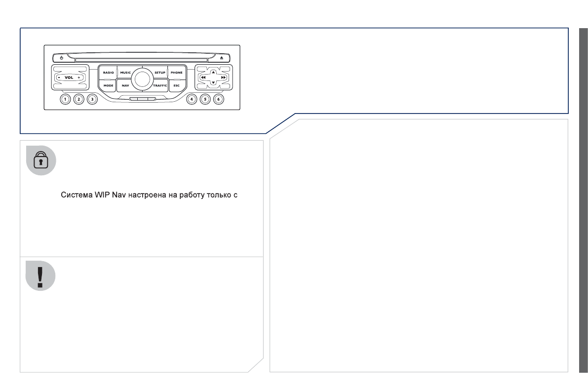588x392 pixels.
Task: Click the central rotary knob
Action: point(142,78)
